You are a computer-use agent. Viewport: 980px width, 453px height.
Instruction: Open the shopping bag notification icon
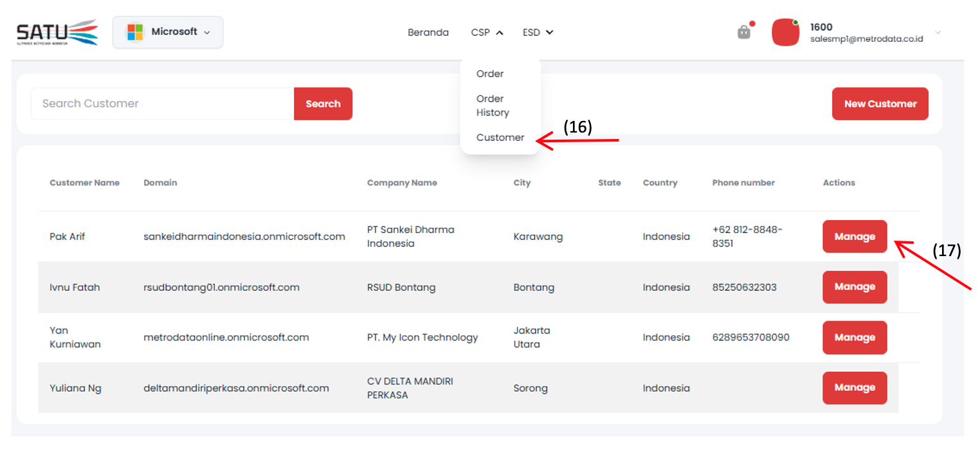(x=744, y=32)
